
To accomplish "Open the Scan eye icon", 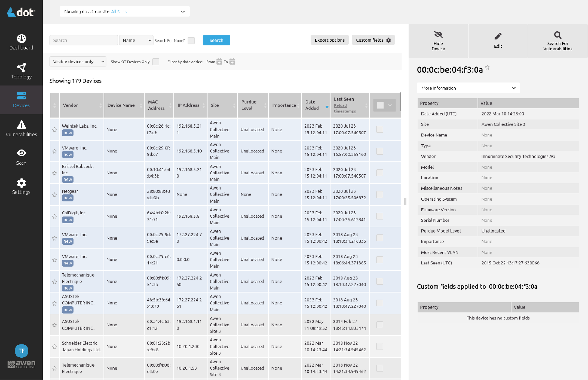I will 21,153.
